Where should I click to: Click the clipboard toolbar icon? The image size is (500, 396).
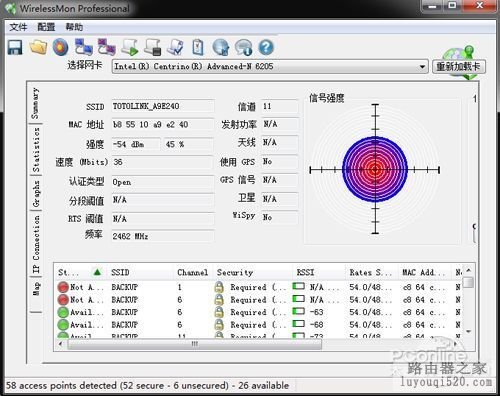tap(198, 47)
